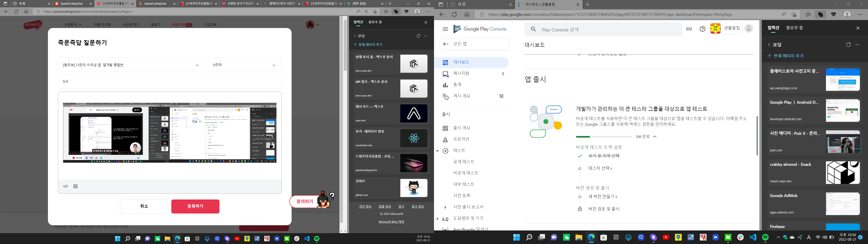868x244 pixels.
Task: Switch to the 오류랑 경고가 뜨는데 browser tab
Action: 240,4
